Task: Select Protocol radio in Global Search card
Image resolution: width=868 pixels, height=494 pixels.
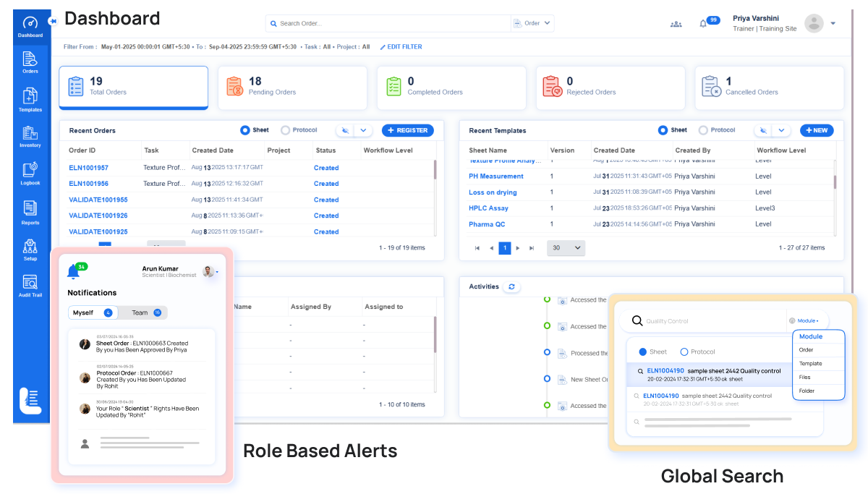Action: tap(684, 352)
